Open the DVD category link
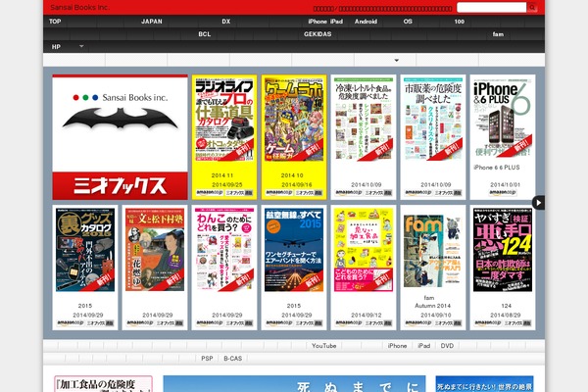Viewport: 588px width, 392px height. point(447,346)
